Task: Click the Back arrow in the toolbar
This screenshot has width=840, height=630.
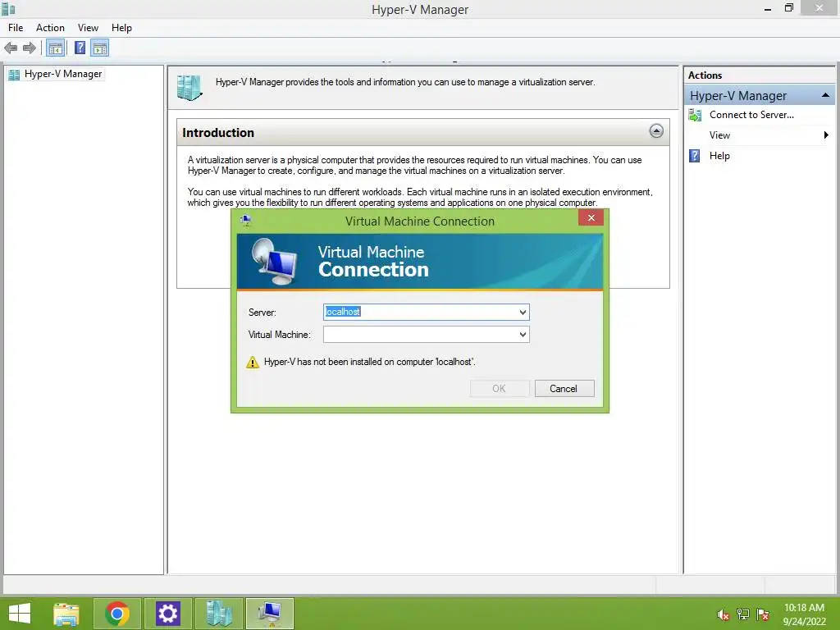Action: [x=11, y=48]
